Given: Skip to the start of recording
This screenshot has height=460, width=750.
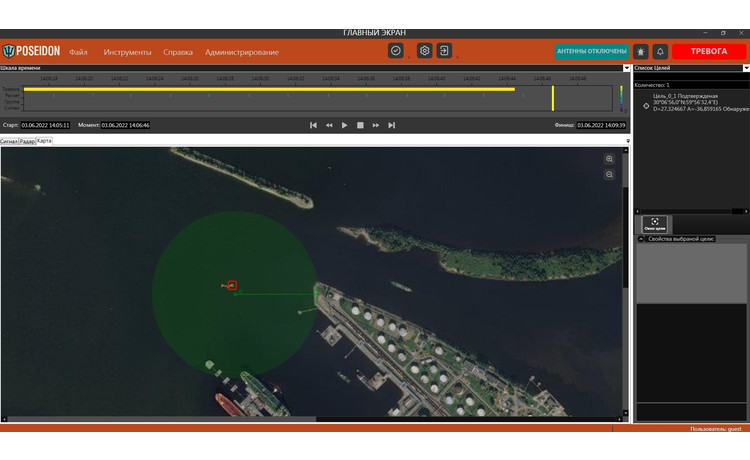Looking at the screenshot, I should coord(313,125).
